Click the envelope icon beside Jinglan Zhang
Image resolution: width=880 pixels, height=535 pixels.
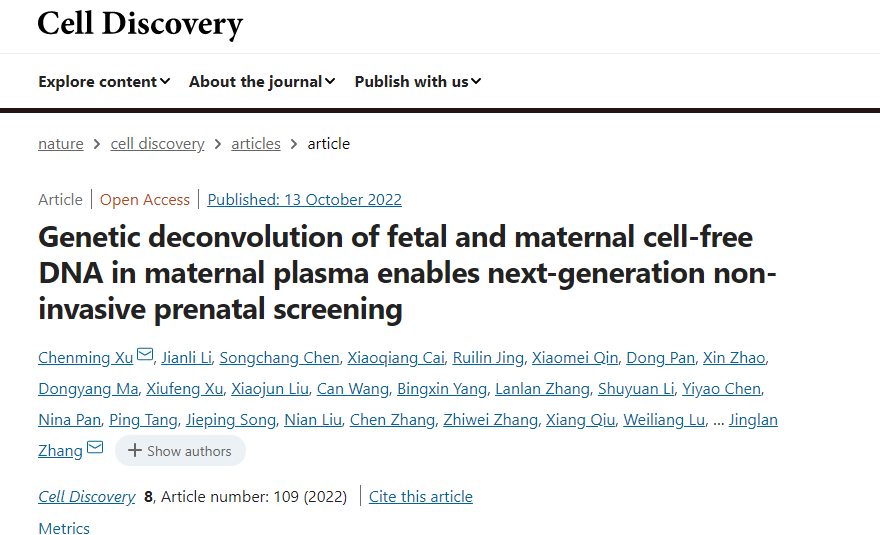pos(95,447)
